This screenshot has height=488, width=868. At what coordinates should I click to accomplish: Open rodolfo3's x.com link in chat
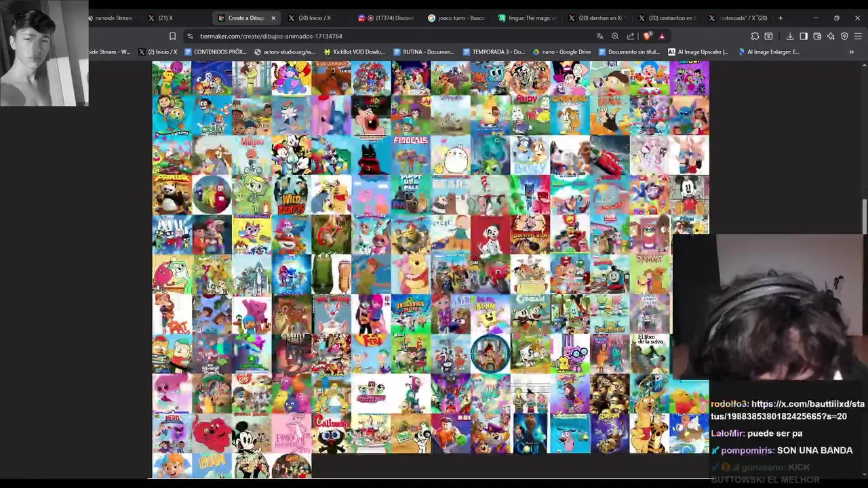[x=788, y=410]
